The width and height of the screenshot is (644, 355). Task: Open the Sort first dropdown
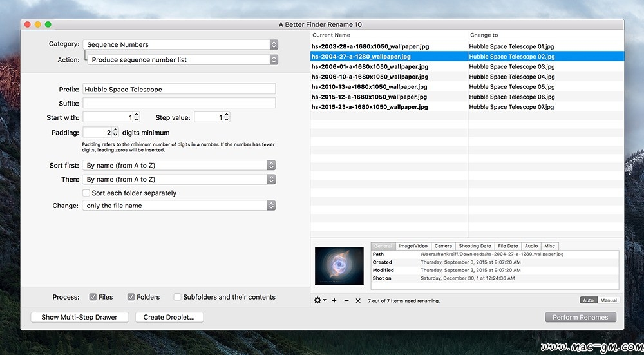(x=178, y=165)
